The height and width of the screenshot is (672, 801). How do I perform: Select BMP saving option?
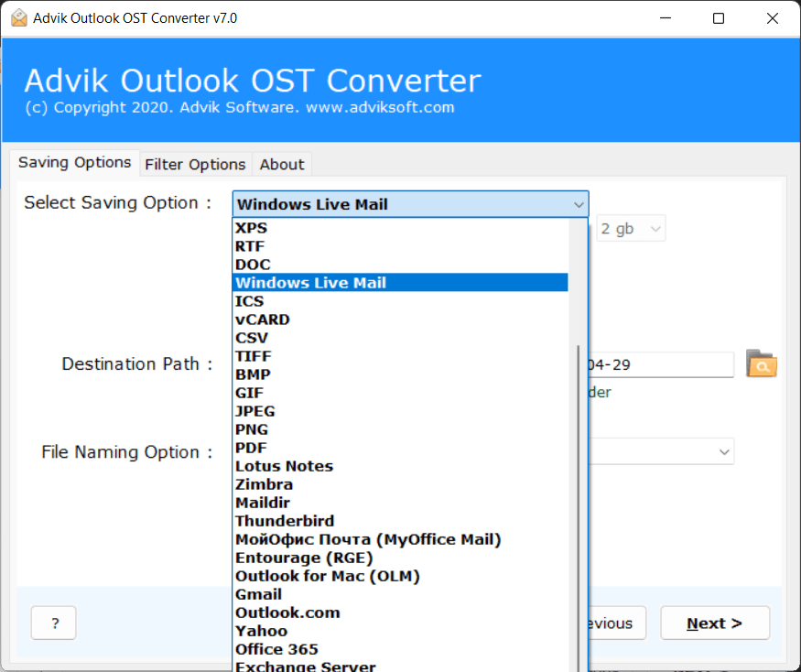point(400,374)
